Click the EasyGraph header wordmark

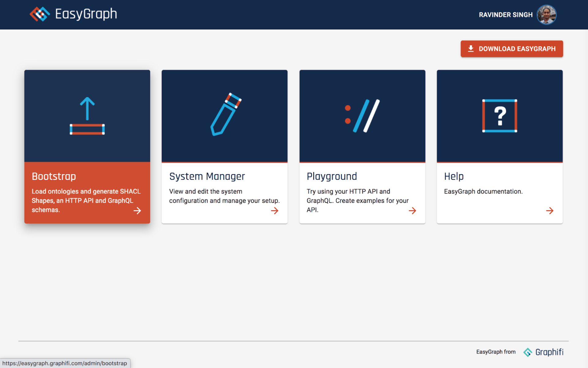click(x=86, y=14)
